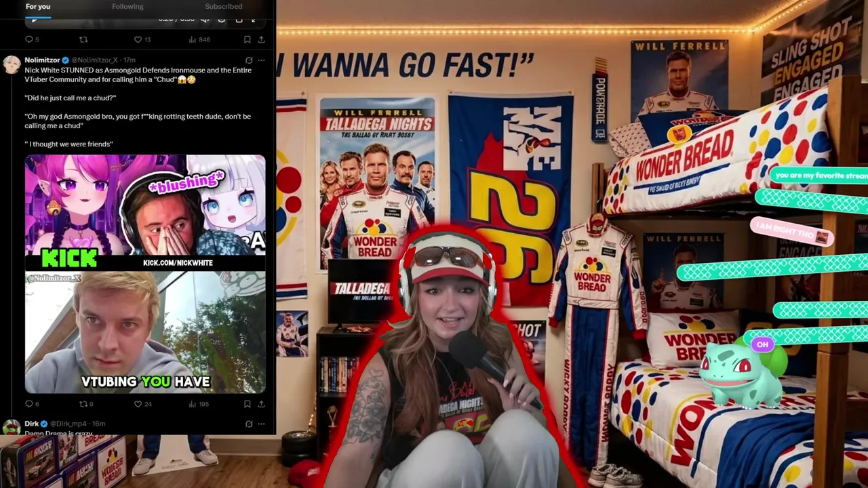Bookmark Nolimitzor's post
The height and width of the screenshot is (488, 868).
[x=247, y=404]
